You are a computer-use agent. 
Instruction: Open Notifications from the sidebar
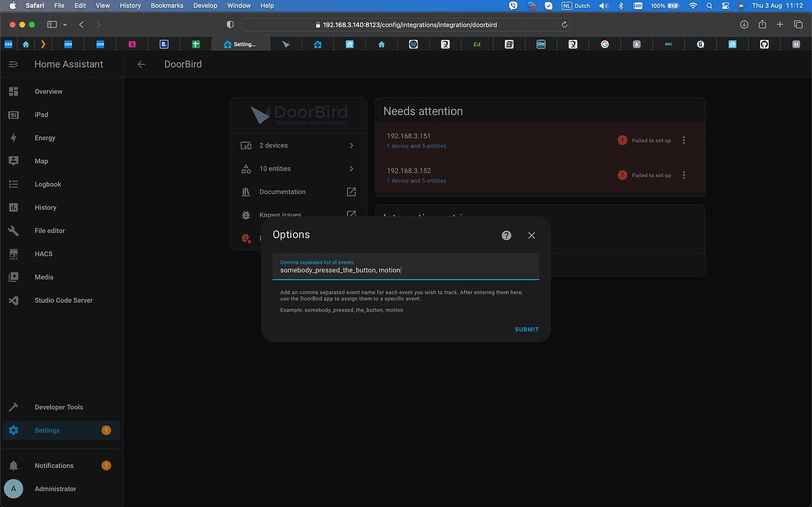pos(54,465)
